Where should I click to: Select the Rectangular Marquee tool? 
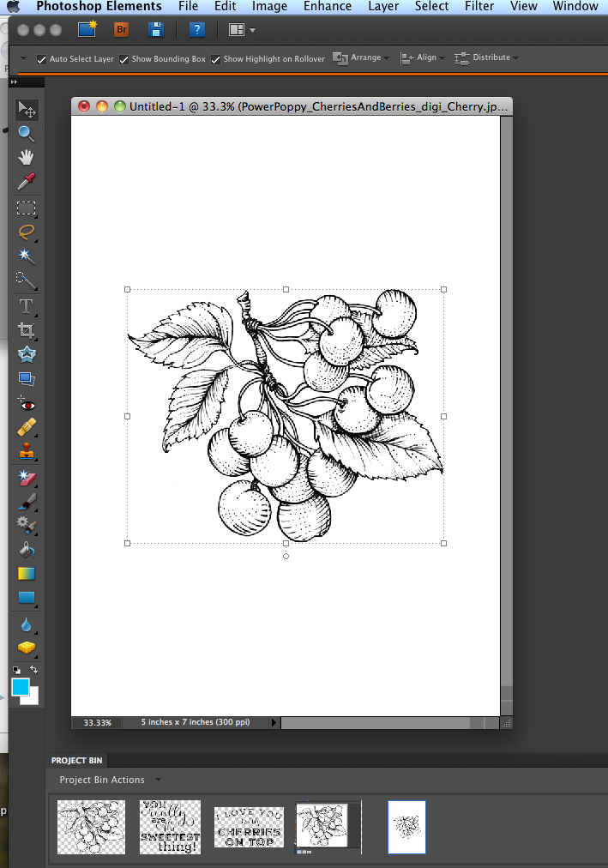(x=26, y=208)
